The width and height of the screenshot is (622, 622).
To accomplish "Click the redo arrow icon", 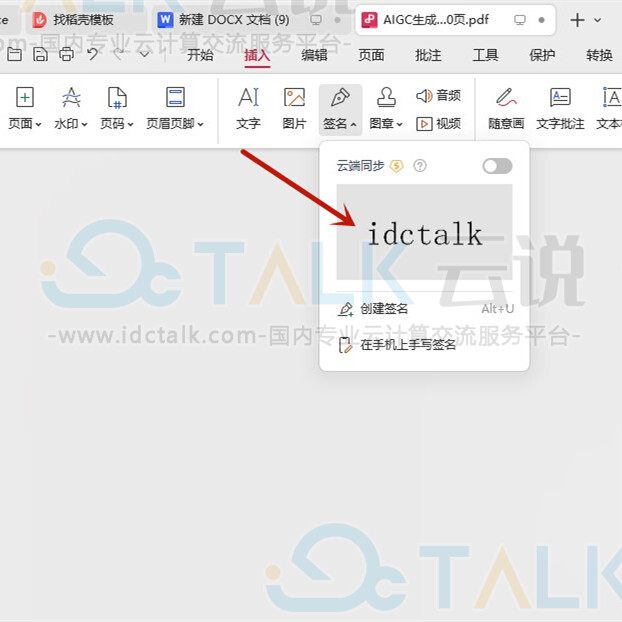I will point(118,54).
